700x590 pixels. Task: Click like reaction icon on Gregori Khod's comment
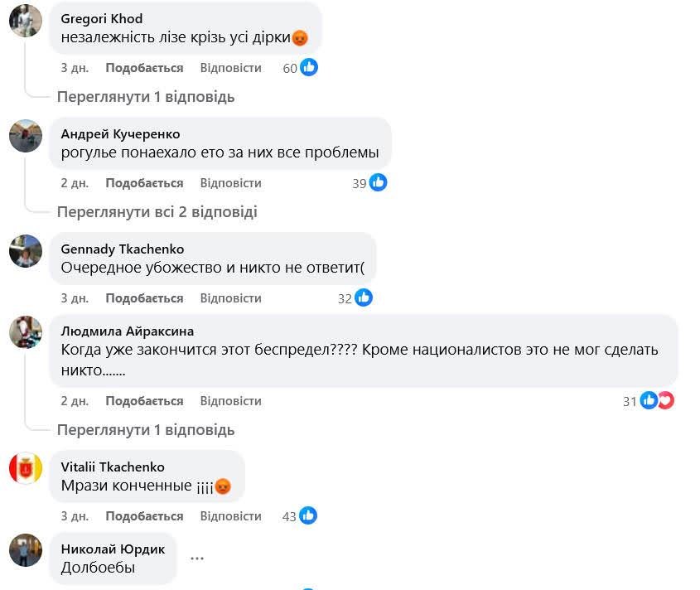[309, 67]
